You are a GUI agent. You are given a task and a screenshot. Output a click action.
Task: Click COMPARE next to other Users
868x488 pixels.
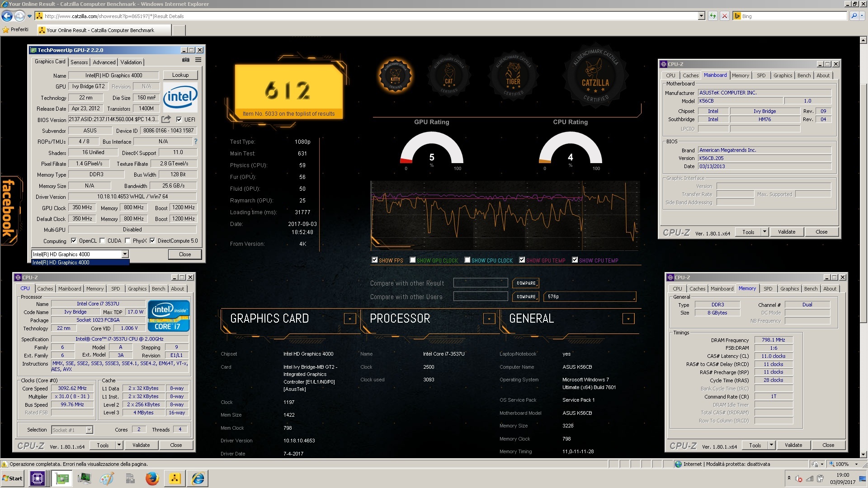click(x=526, y=297)
